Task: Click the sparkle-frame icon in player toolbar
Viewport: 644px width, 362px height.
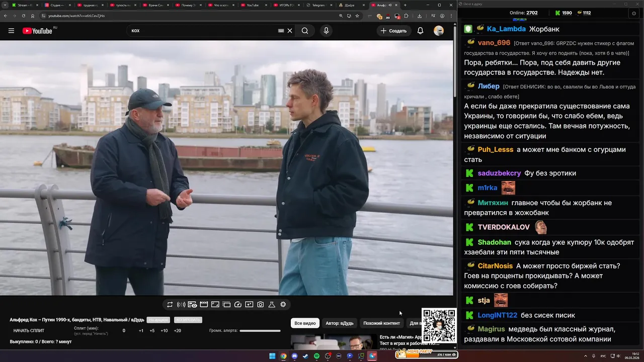Action: pyautogui.click(x=249, y=304)
